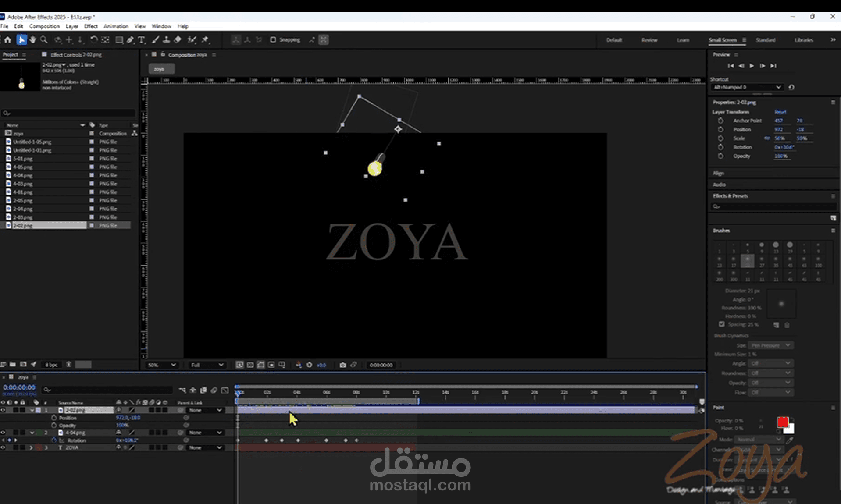Image resolution: width=841 pixels, height=504 pixels.
Task: Click the zoya composition breadcrumb button
Action: pos(161,69)
